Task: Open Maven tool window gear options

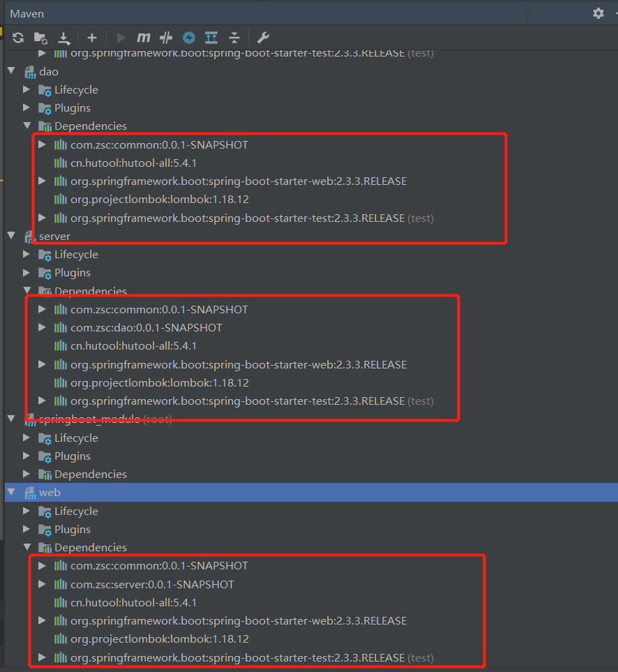Action: (x=598, y=13)
